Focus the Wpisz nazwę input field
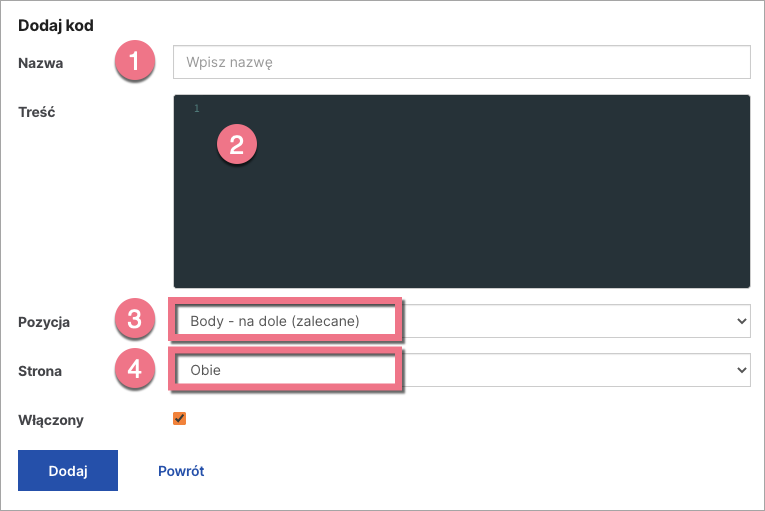765x511 pixels. (x=461, y=62)
